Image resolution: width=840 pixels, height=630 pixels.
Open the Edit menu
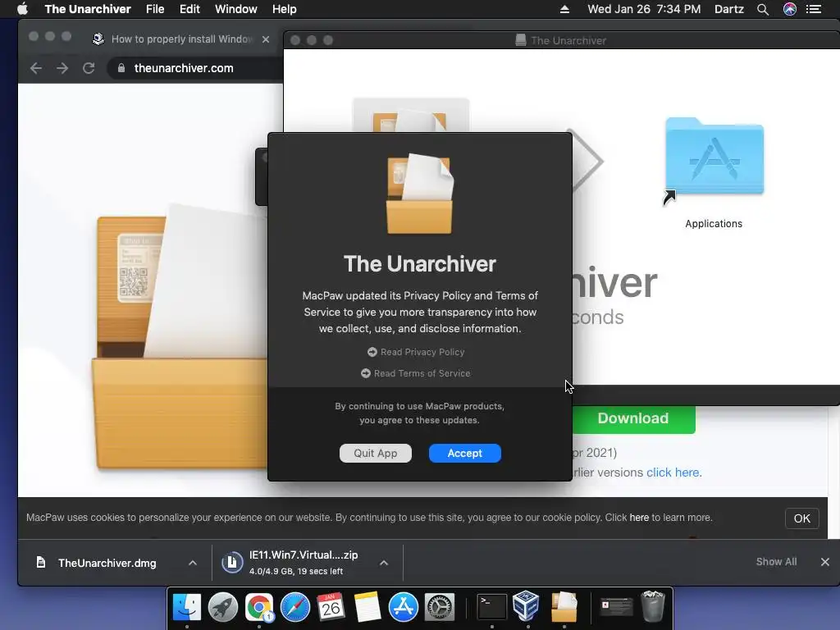pyautogui.click(x=189, y=9)
